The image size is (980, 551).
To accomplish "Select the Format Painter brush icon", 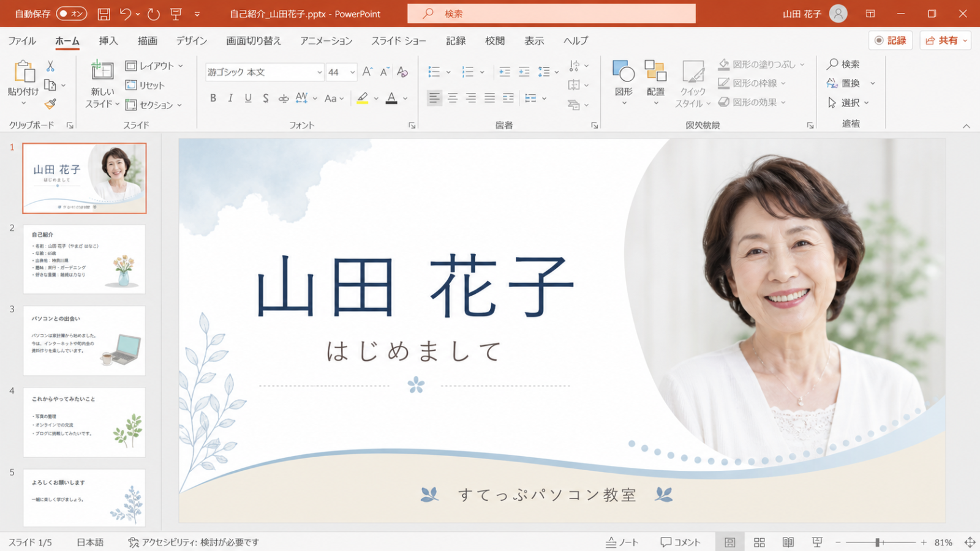I will 50,104.
